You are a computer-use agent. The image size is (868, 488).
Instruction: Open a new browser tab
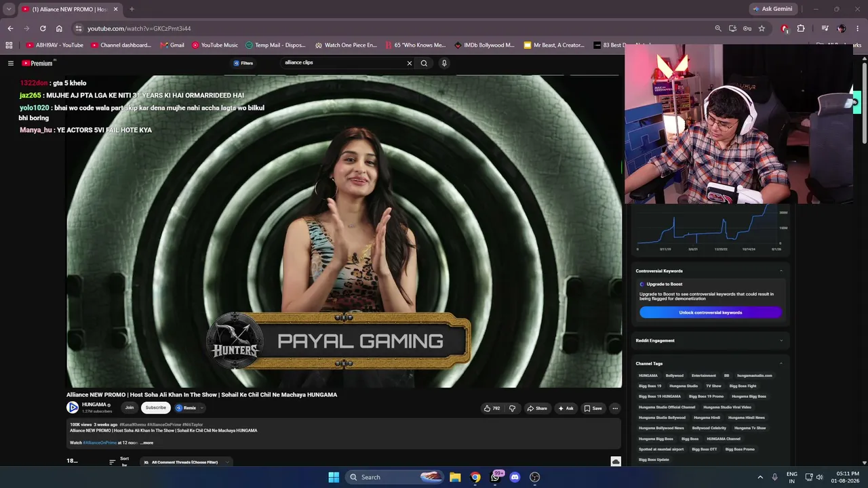pyautogui.click(x=132, y=9)
